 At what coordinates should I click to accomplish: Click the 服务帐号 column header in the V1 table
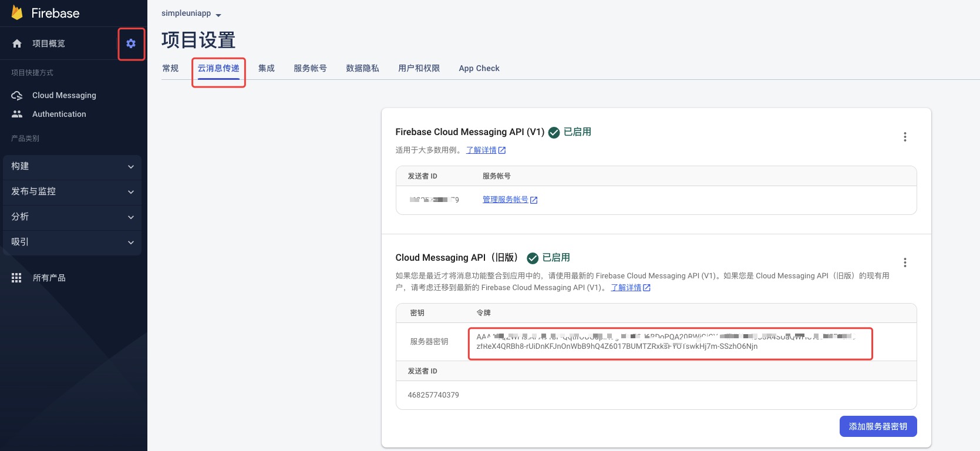pos(497,176)
